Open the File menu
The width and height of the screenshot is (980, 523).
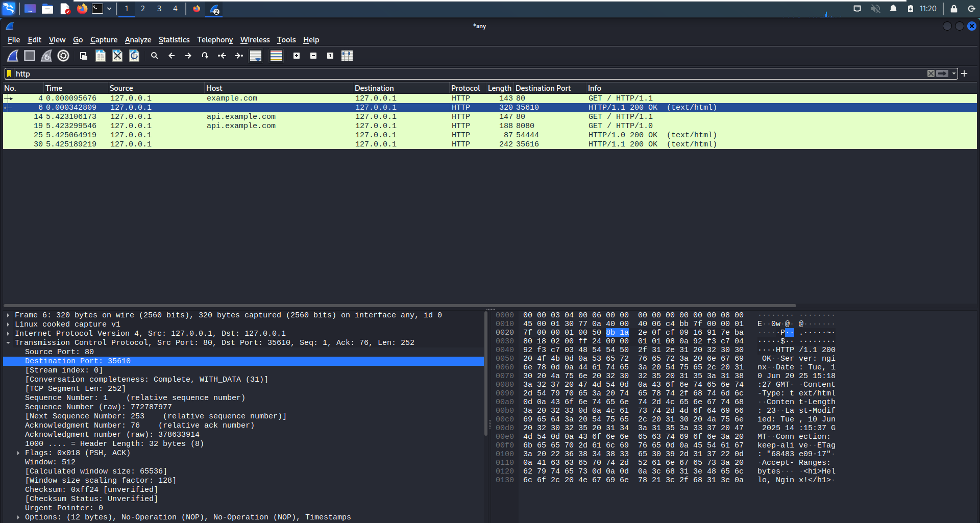click(x=14, y=40)
